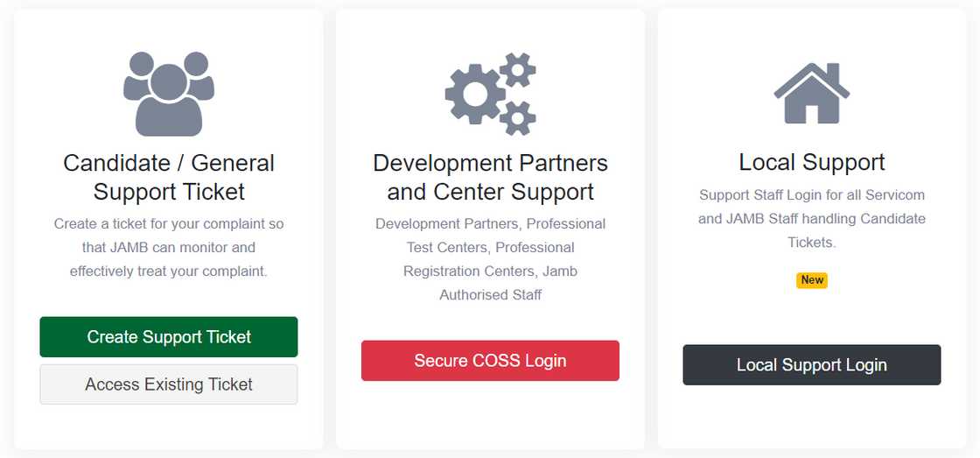This screenshot has width=980, height=458.
Task: Click the 'Authorised Staff' description line
Action: [490, 295]
